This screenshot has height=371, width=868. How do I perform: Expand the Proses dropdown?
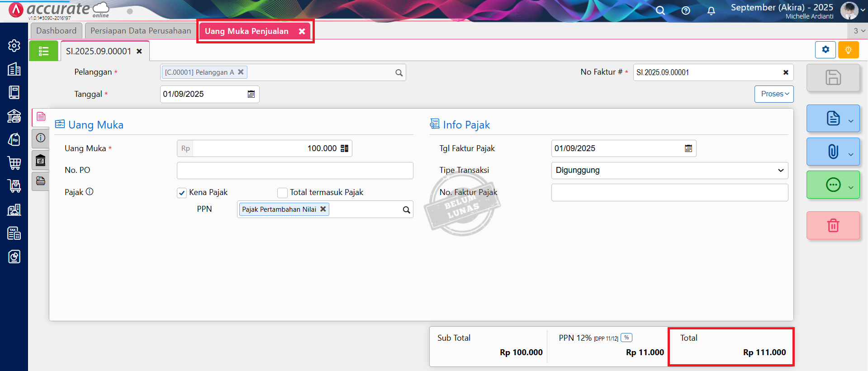click(x=774, y=94)
